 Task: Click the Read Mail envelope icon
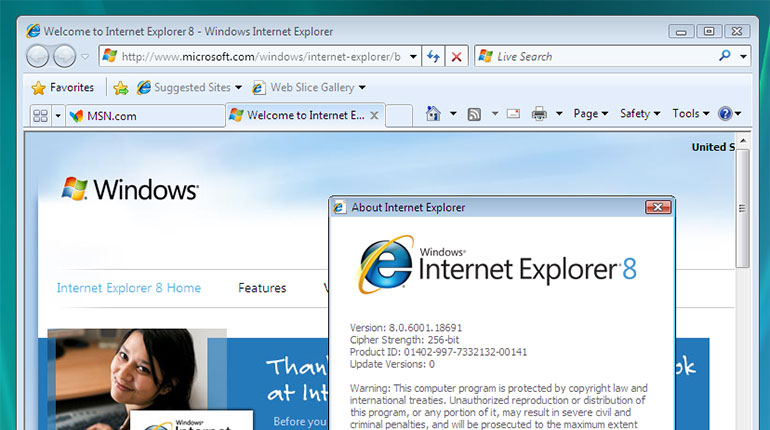513,114
